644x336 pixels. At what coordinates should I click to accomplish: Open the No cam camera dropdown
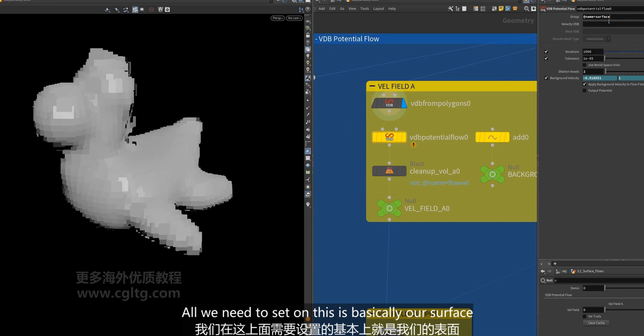tap(294, 18)
